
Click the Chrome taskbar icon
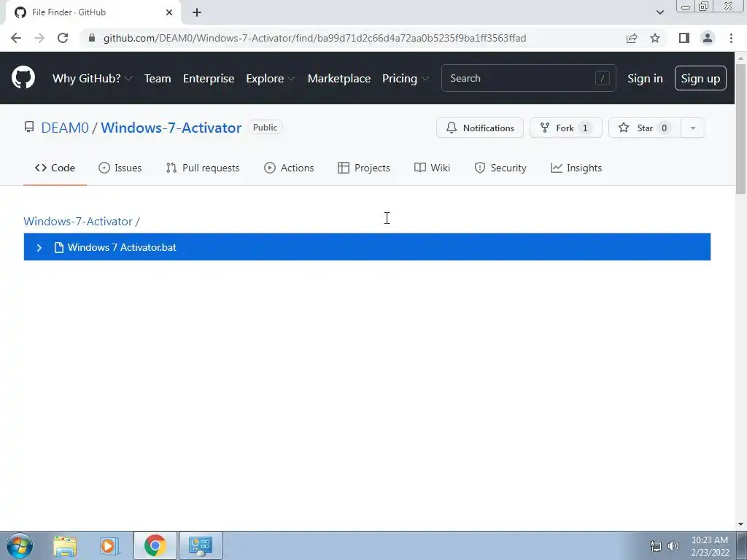[155, 545]
